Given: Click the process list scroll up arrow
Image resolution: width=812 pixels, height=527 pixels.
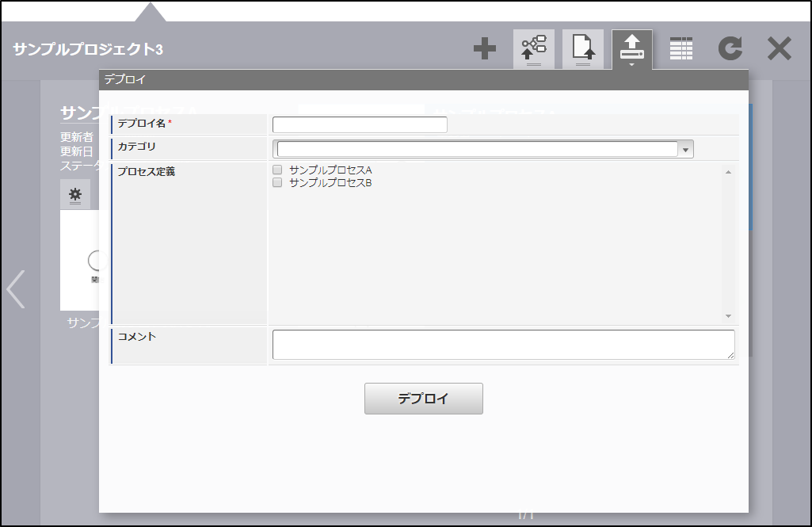Looking at the screenshot, I should [x=728, y=172].
